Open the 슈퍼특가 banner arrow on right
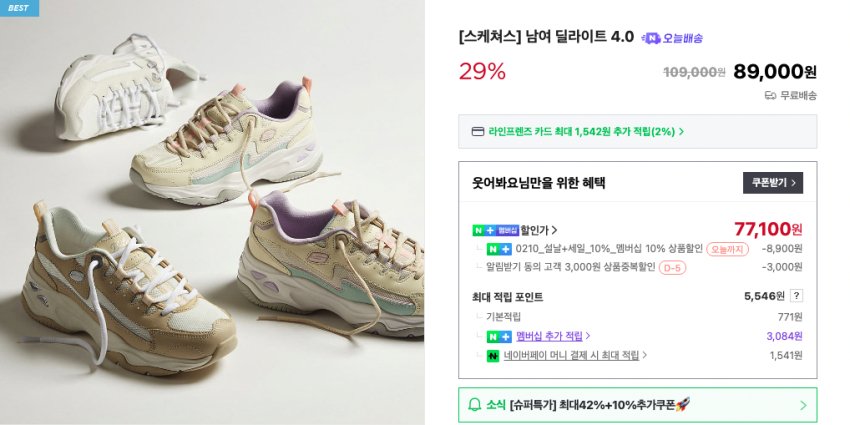The height and width of the screenshot is (425, 850). (x=803, y=405)
